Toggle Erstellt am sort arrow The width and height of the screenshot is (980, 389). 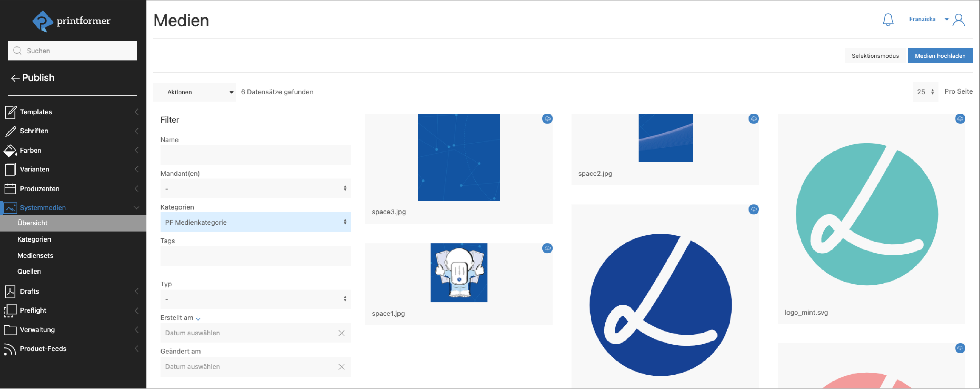[x=198, y=318]
